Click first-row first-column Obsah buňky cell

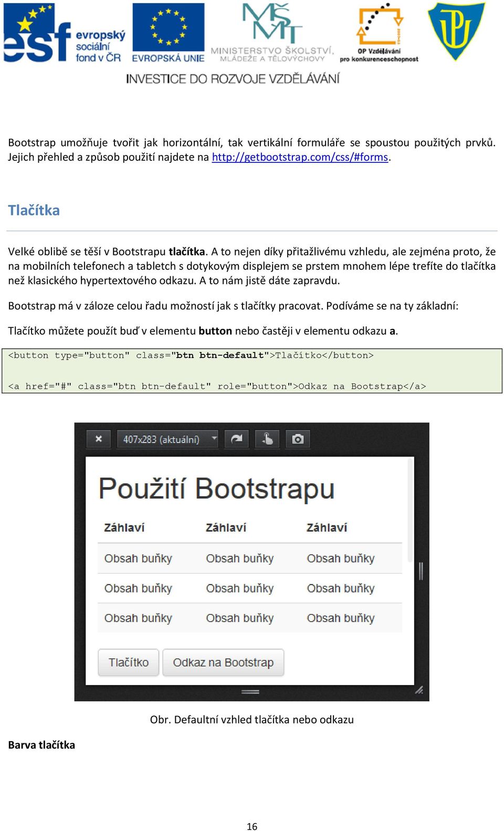click(138, 558)
